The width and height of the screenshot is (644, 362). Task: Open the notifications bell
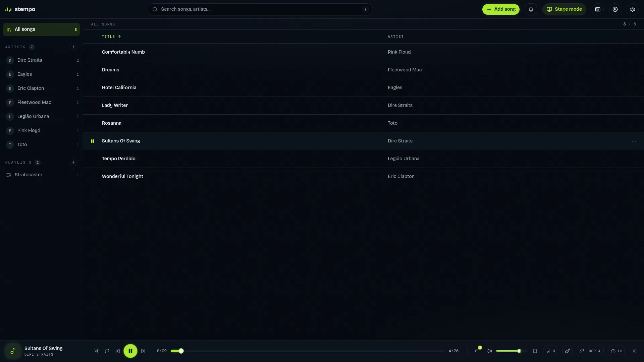coord(531,9)
